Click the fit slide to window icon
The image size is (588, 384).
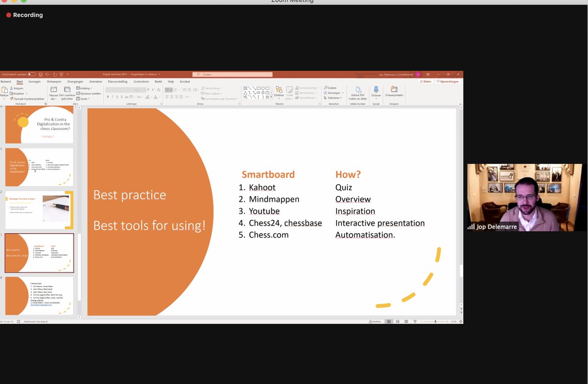pyautogui.click(x=460, y=321)
